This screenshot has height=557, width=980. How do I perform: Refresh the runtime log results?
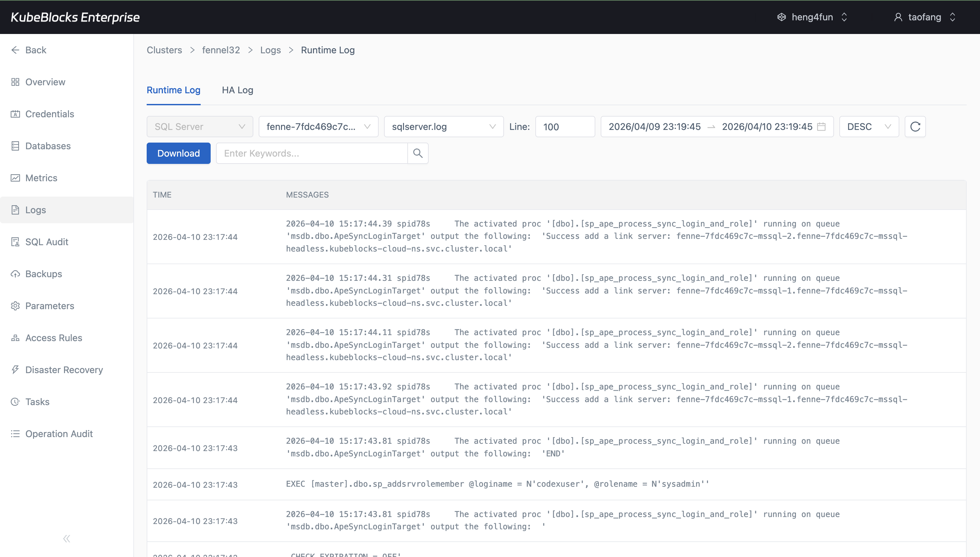(x=915, y=126)
